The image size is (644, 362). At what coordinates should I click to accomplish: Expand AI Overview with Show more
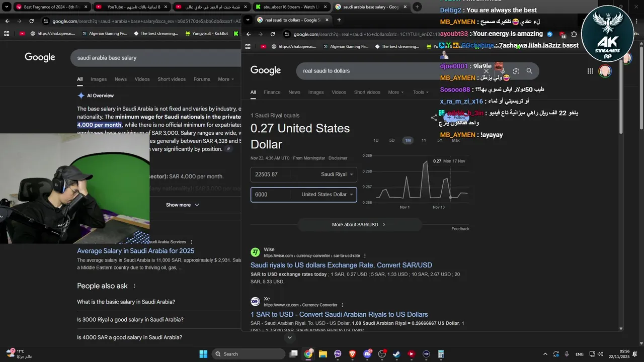pyautogui.click(x=183, y=205)
